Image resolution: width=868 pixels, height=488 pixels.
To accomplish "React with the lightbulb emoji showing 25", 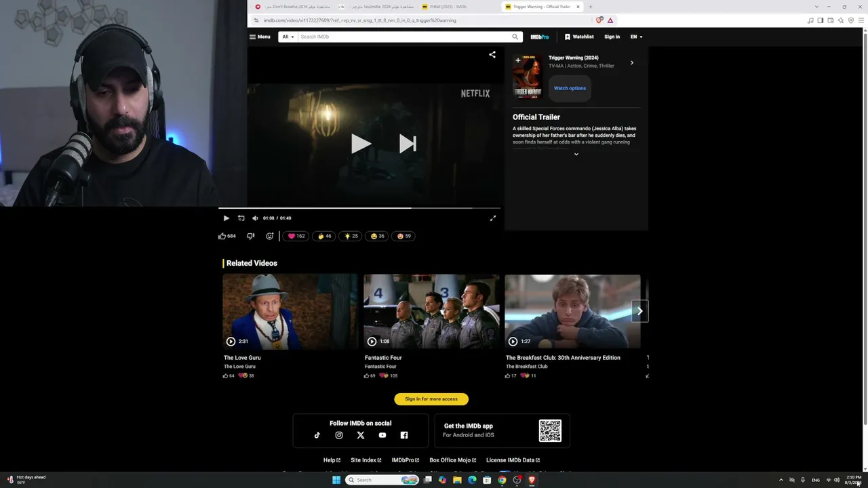I will click(351, 236).
